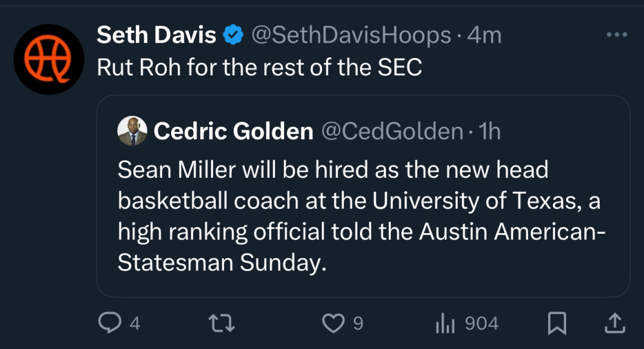This screenshot has width=644, height=349.
Task: Click the 4m timestamp
Action: point(484,35)
